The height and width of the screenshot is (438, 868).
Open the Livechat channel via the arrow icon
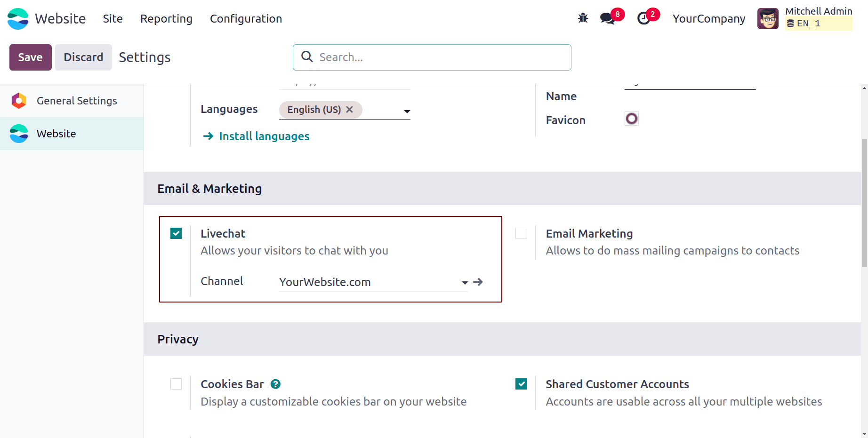478,282
